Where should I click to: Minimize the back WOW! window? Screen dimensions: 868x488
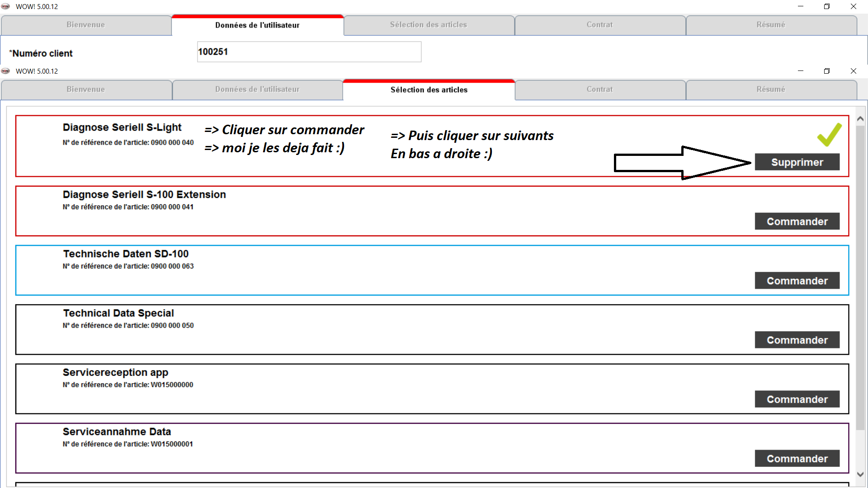click(800, 6)
